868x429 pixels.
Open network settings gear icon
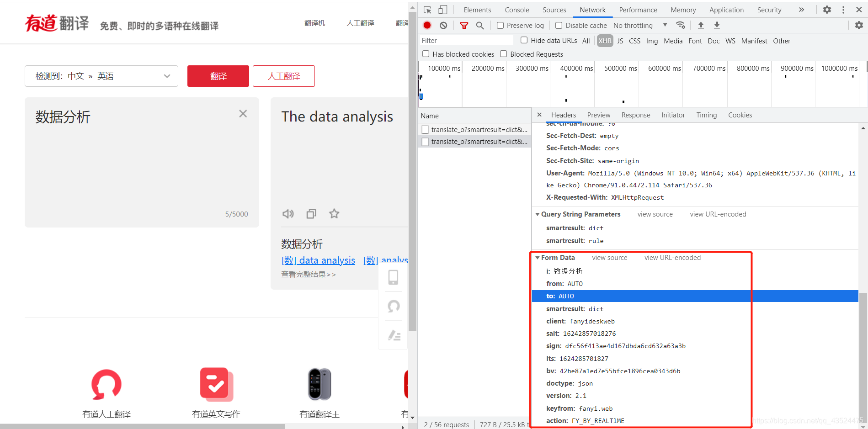tap(859, 25)
